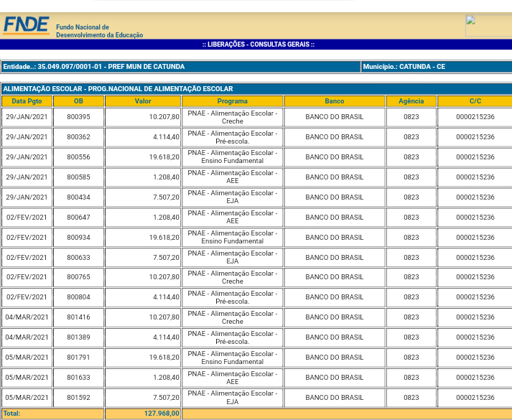This screenshot has height=420, width=512.
Task: Select OB number 801416
Action: tap(78, 317)
